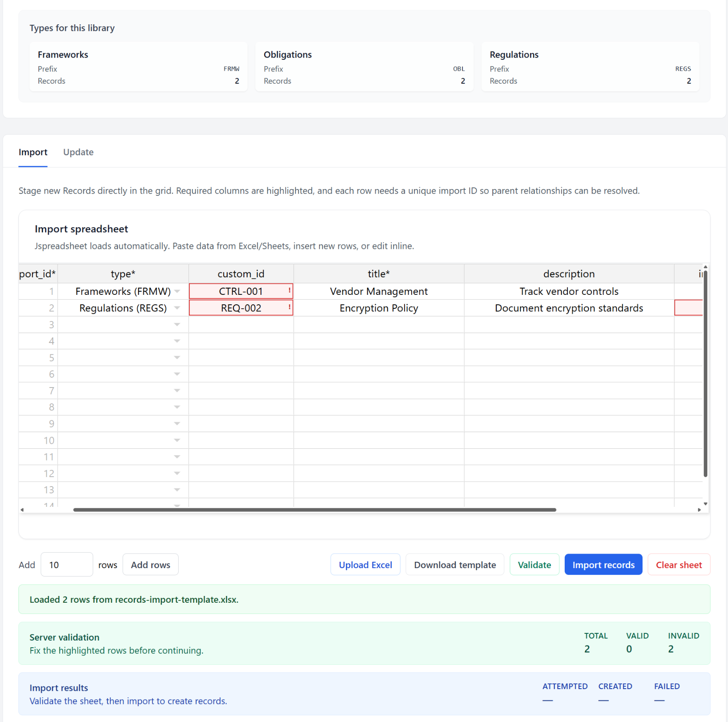Screen dimensions: 728x722
Task: Click the horizontal scrollbar left arrow
Action: pyautogui.click(x=22, y=510)
